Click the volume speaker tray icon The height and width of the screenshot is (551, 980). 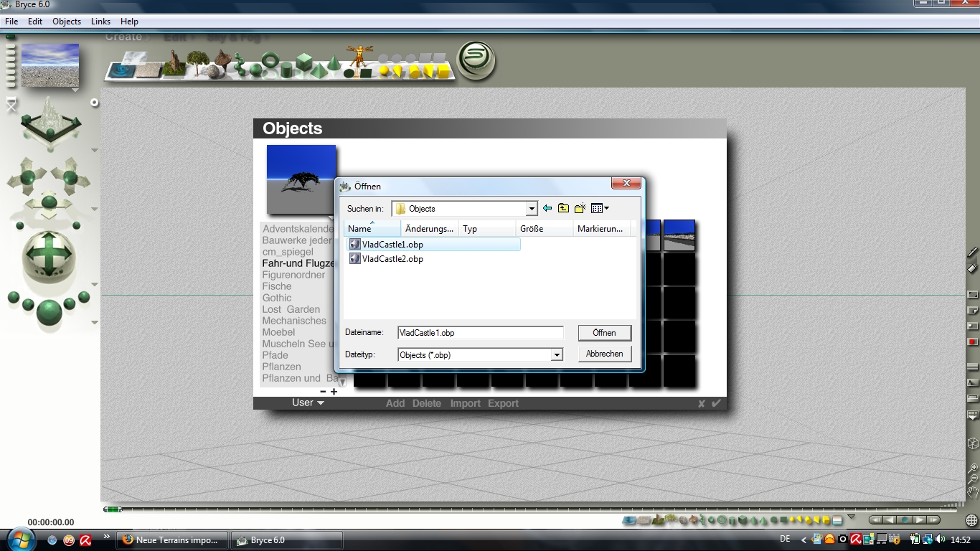click(x=940, y=540)
